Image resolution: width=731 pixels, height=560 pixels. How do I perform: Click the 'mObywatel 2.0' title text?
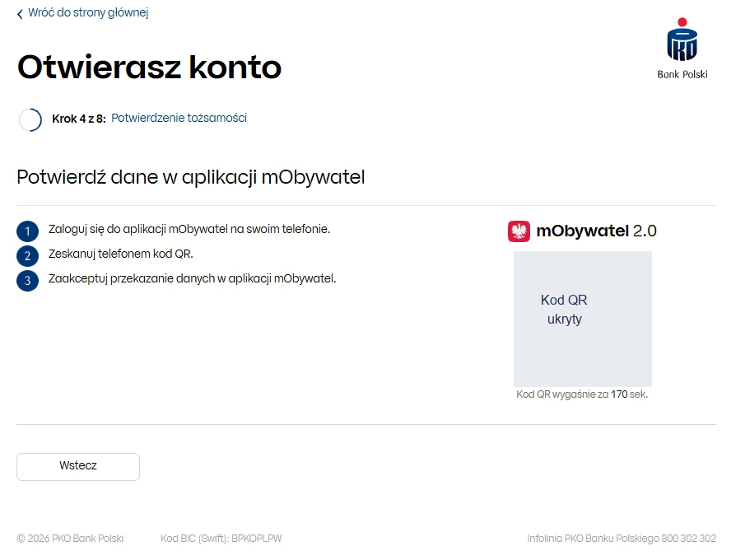tap(596, 231)
